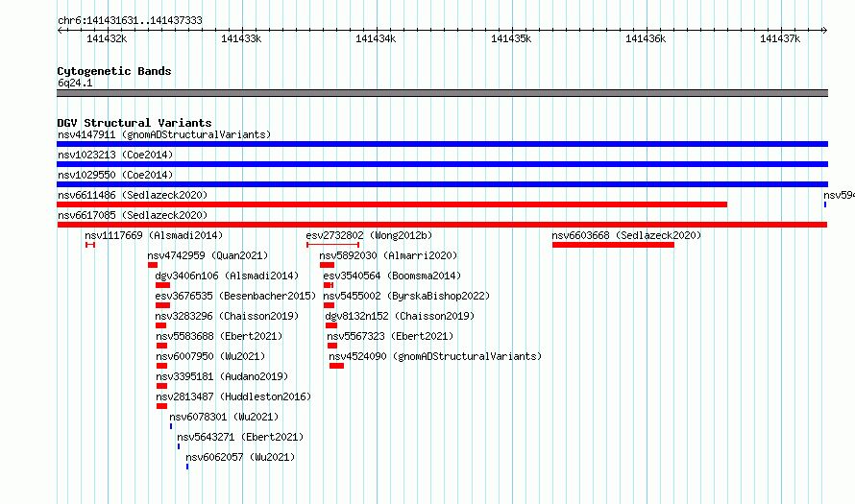Select esv3676535 (Besenbacher2015) label

[235, 296]
